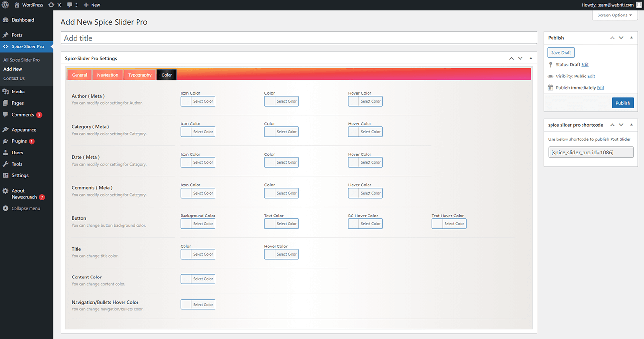Move shortcode box up with arrow
This screenshot has height=339, width=644.
613,125
